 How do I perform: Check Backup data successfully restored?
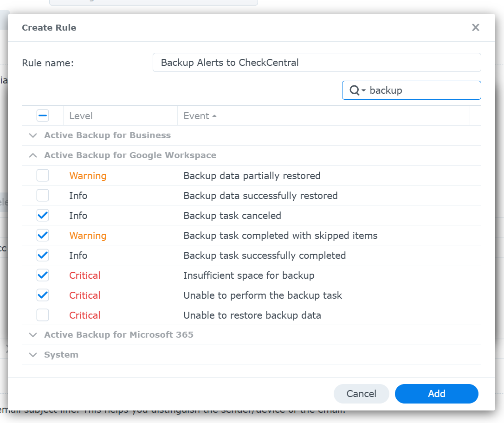(43, 195)
